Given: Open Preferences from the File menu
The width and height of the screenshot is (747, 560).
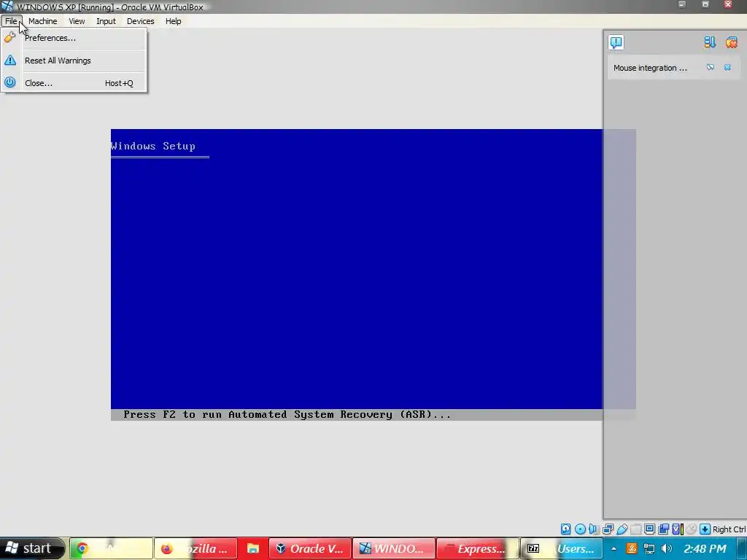Looking at the screenshot, I should tap(74, 38).
